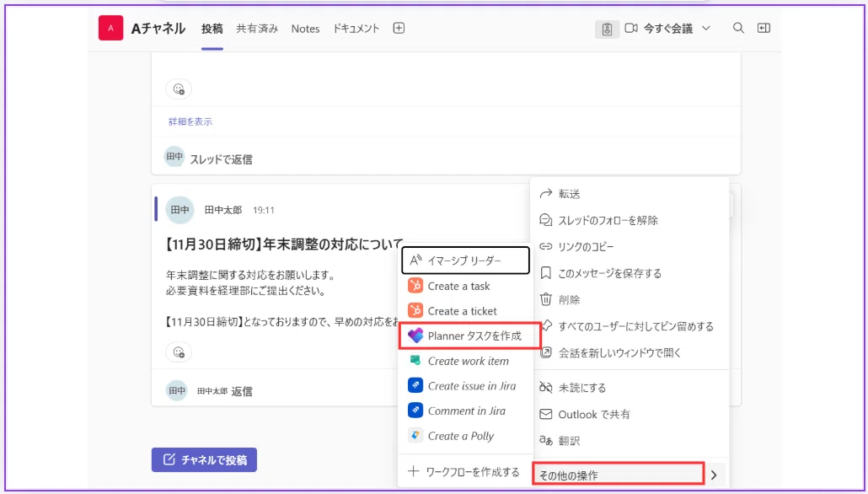Choose イマーシブ リーダー in the submenu
The image size is (868, 494).
point(465,260)
